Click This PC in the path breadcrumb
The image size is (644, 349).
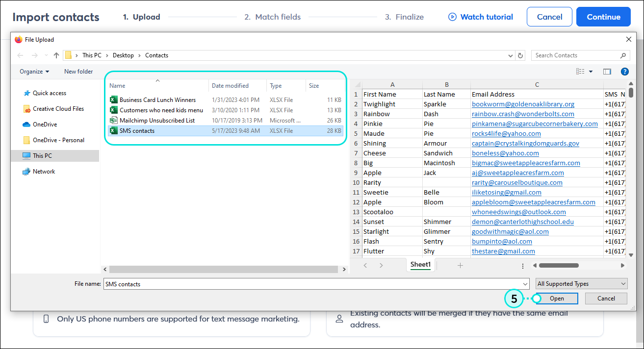[92, 55]
